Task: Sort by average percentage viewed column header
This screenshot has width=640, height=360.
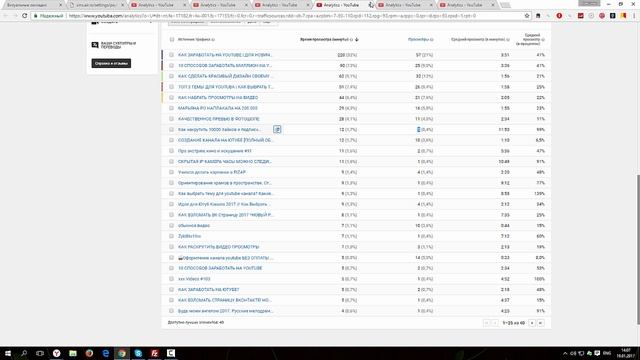Action: 529,40
